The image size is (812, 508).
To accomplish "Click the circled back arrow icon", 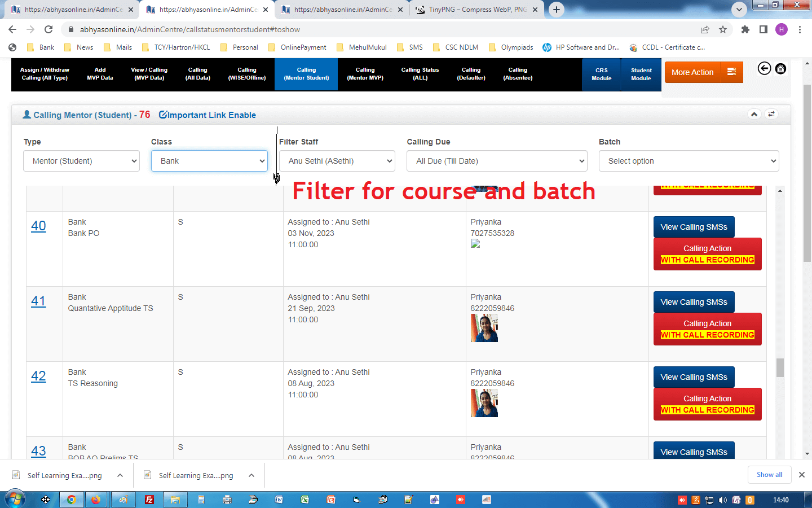I will tap(764, 69).
